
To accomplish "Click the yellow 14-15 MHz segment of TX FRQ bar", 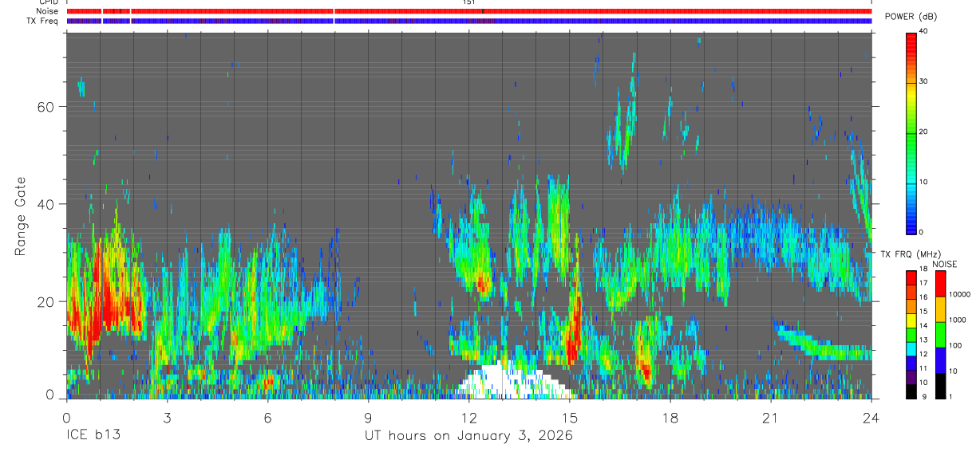I will 911,319.
